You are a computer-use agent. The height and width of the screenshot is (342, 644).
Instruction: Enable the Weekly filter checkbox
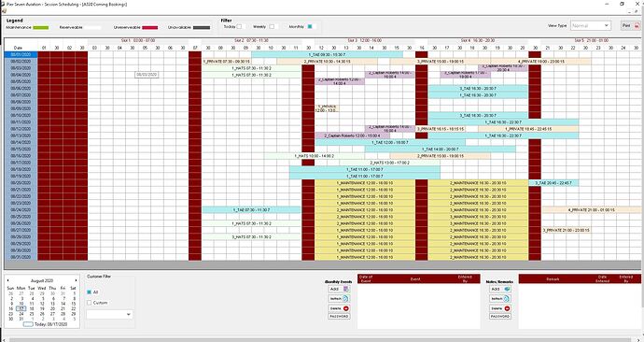tap(272, 26)
